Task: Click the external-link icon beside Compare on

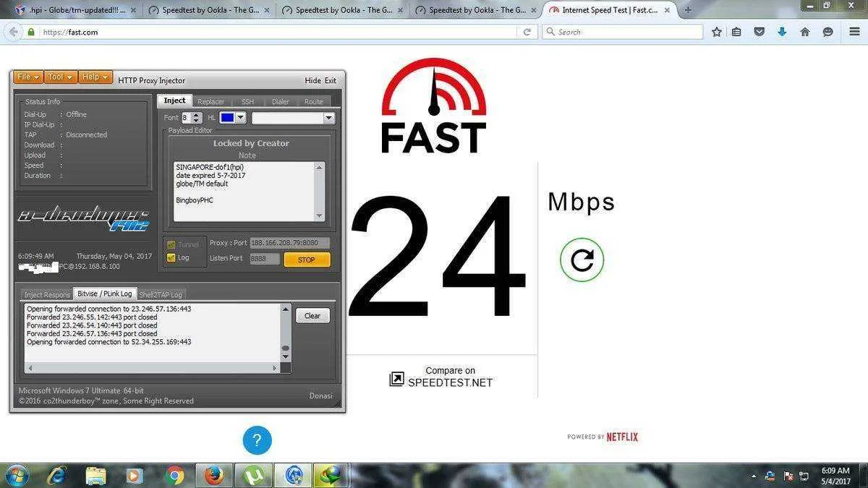Action: click(x=396, y=379)
